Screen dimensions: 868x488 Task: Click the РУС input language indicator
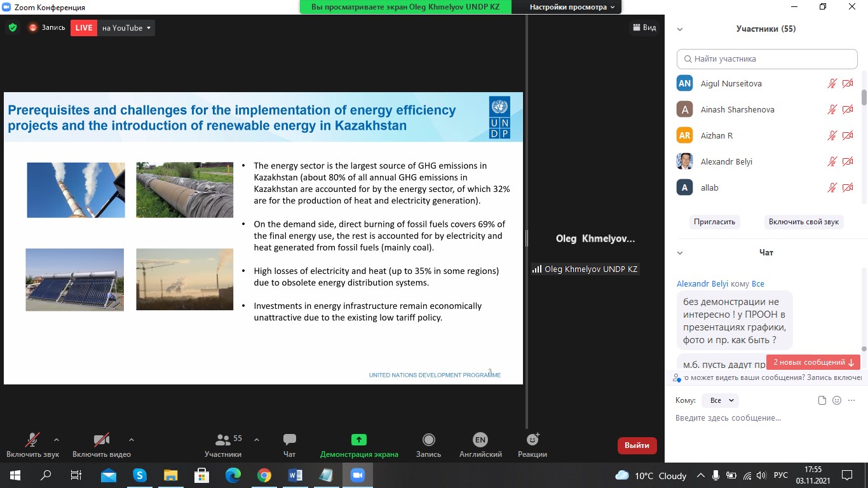click(780, 475)
